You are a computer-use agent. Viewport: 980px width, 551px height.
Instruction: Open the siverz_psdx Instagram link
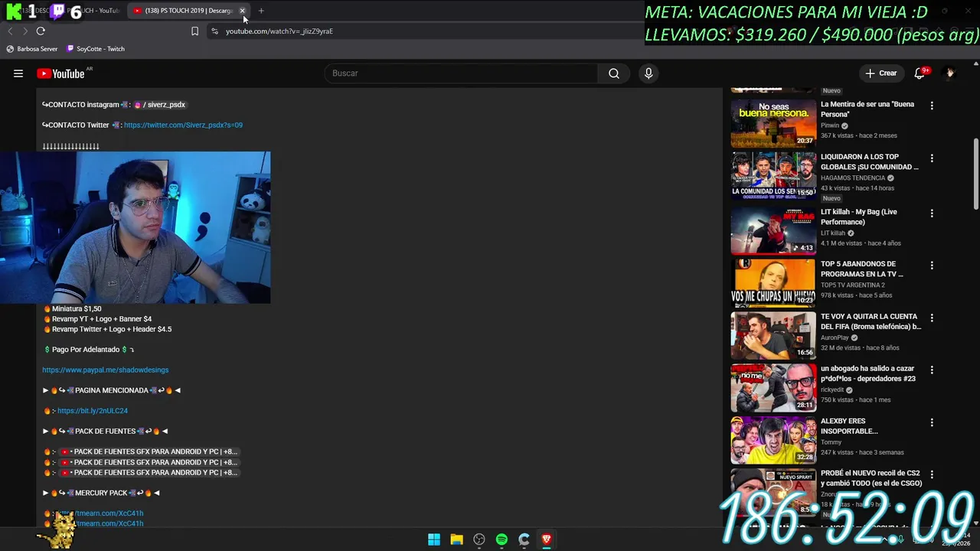click(160, 105)
